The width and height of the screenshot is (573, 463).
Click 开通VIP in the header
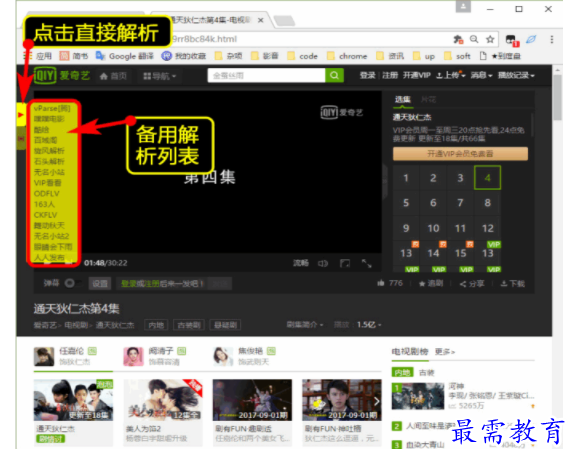417,75
